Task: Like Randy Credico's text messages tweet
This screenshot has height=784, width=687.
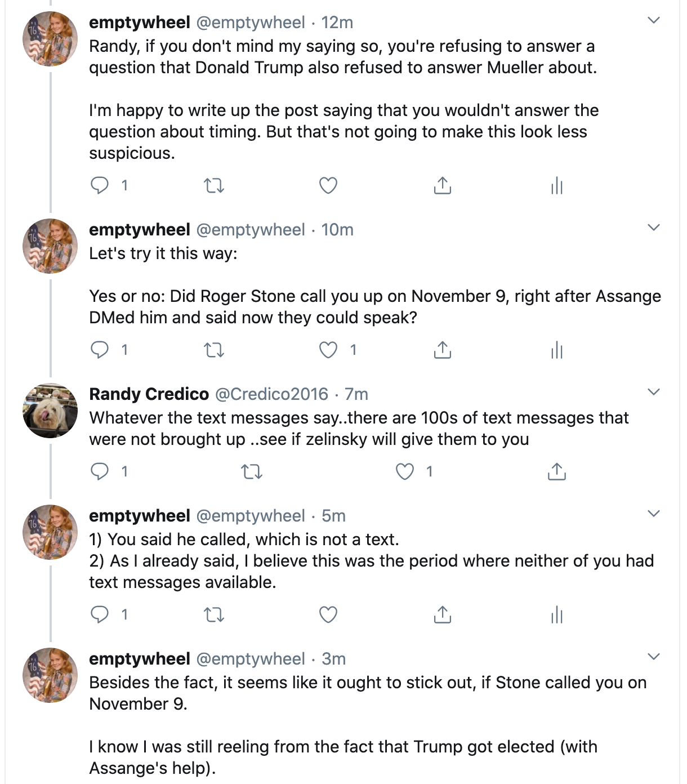Action: click(x=405, y=471)
